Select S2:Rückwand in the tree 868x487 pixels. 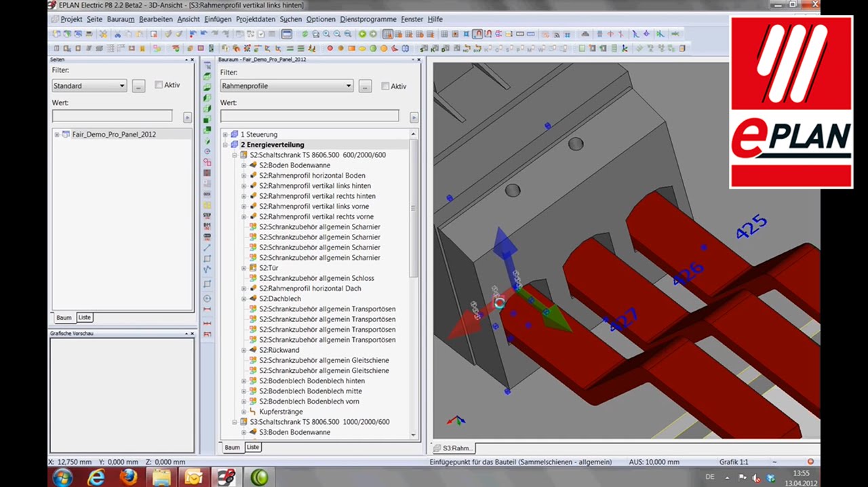click(x=279, y=350)
